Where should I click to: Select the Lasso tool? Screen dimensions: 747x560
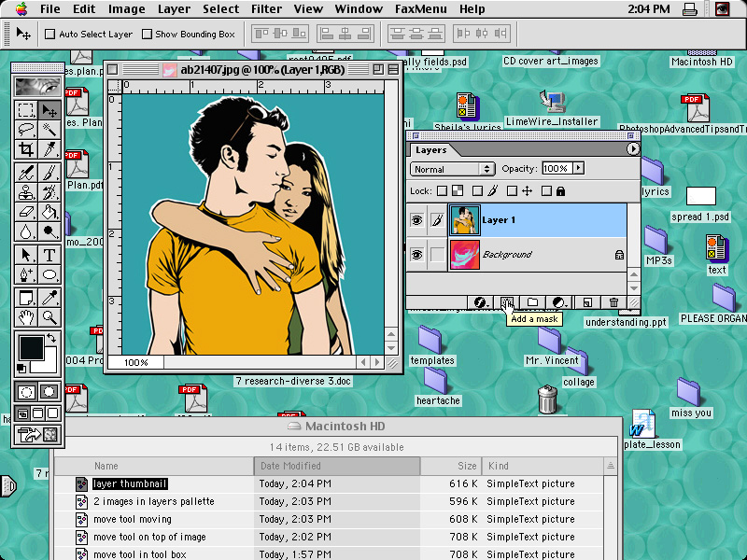click(x=26, y=130)
